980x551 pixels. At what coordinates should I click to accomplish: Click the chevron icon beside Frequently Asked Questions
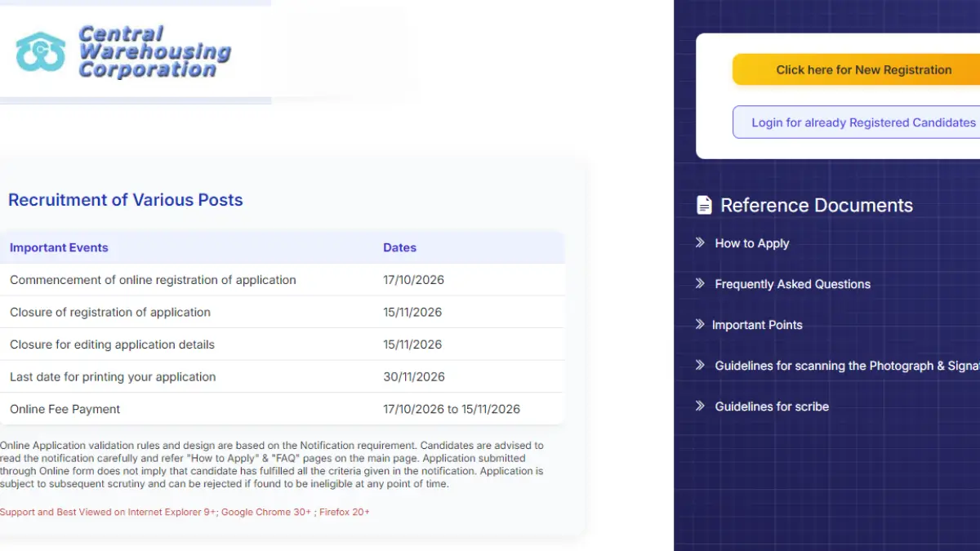pyautogui.click(x=700, y=283)
